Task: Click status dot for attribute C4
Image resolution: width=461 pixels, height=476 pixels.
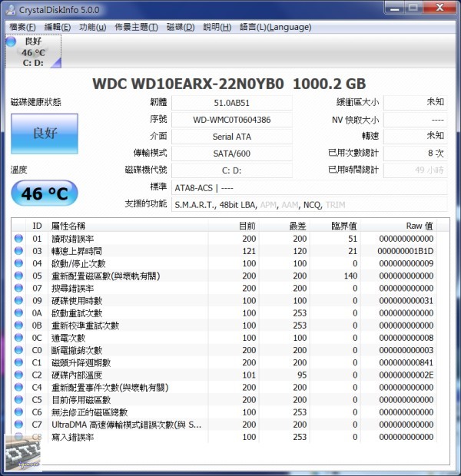Action: click(18, 387)
